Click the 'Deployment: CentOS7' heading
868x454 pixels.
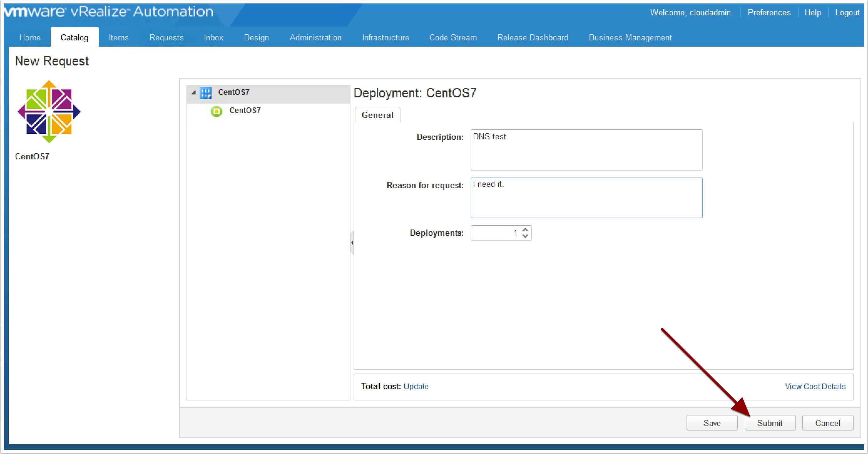coord(415,93)
